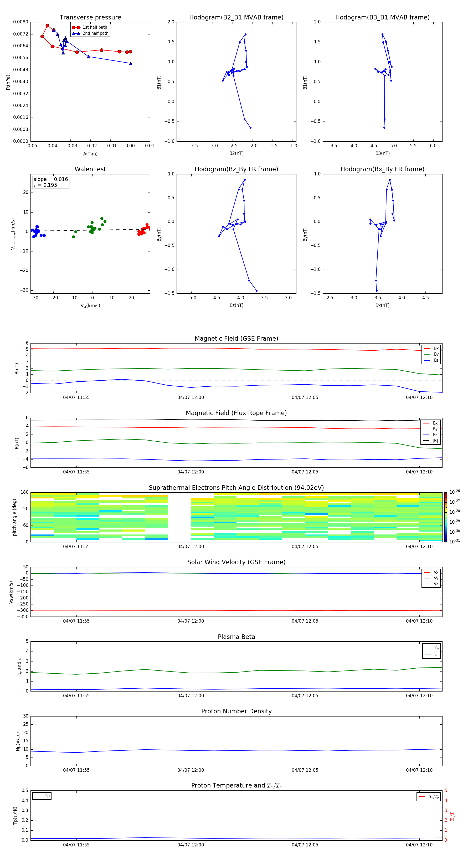Screen dimensions: 473x868
Task: Select the "By" legend entry in GSE panel
Action: click(431, 354)
